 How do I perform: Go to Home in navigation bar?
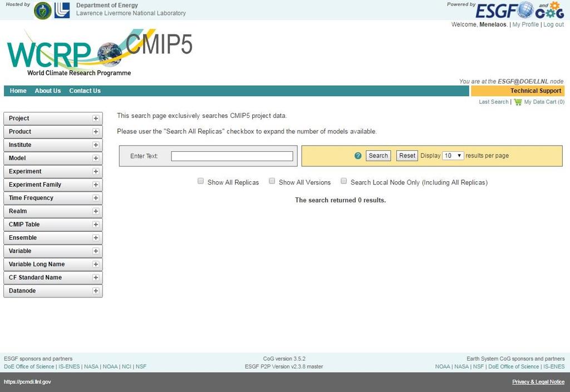(18, 91)
